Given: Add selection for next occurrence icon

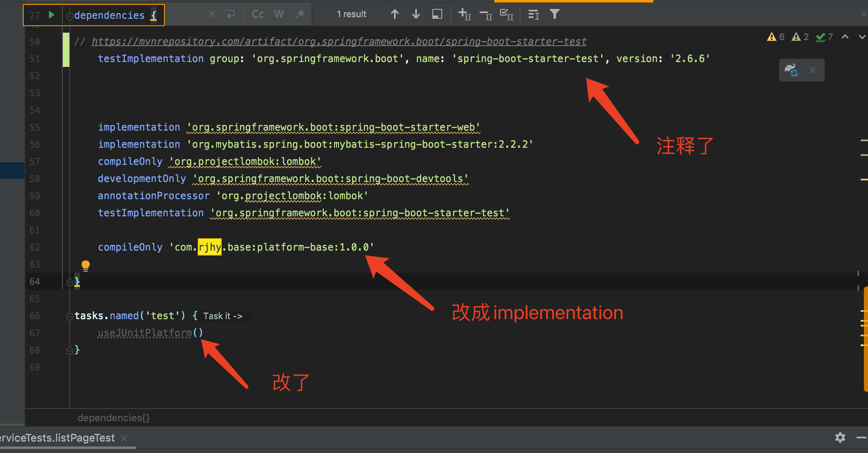Looking at the screenshot, I should (465, 14).
